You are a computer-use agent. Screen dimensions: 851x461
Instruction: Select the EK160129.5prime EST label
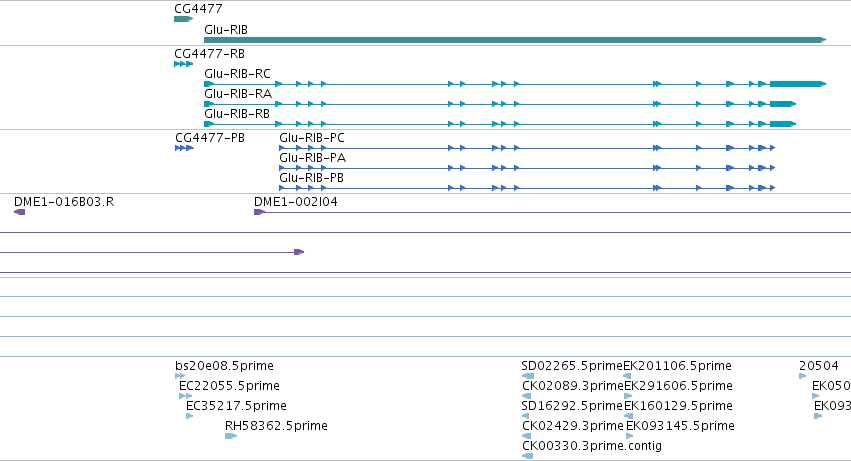click(678, 406)
